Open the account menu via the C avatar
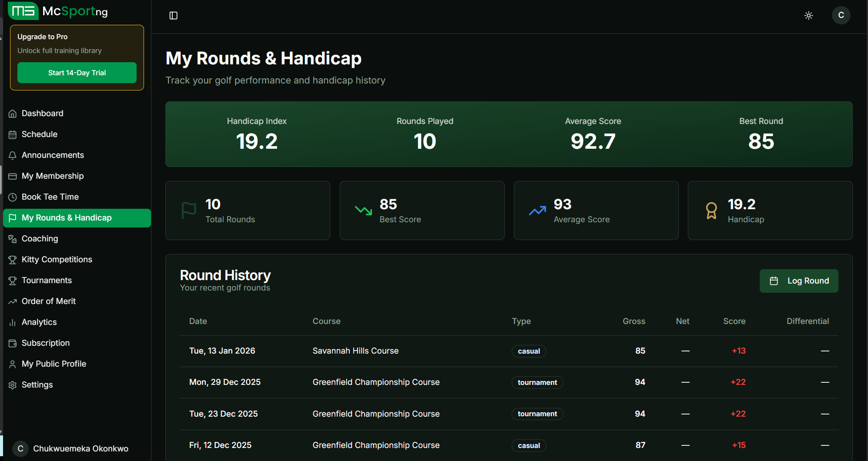This screenshot has height=461, width=868. pyautogui.click(x=841, y=15)
